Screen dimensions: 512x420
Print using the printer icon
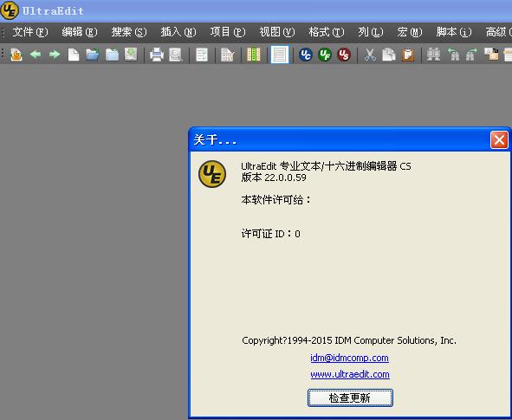pyautogui.click(x=157, y=55)
